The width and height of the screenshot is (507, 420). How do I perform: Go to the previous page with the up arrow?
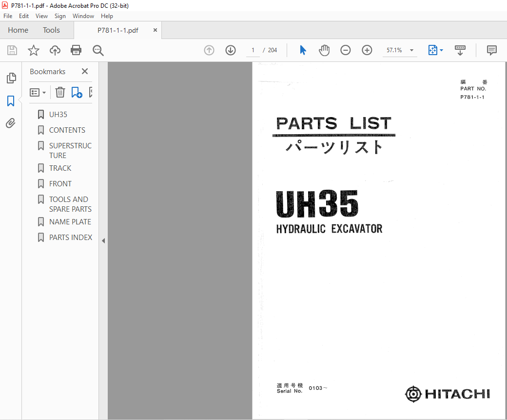pyautogui.click(x=209, y=50)
